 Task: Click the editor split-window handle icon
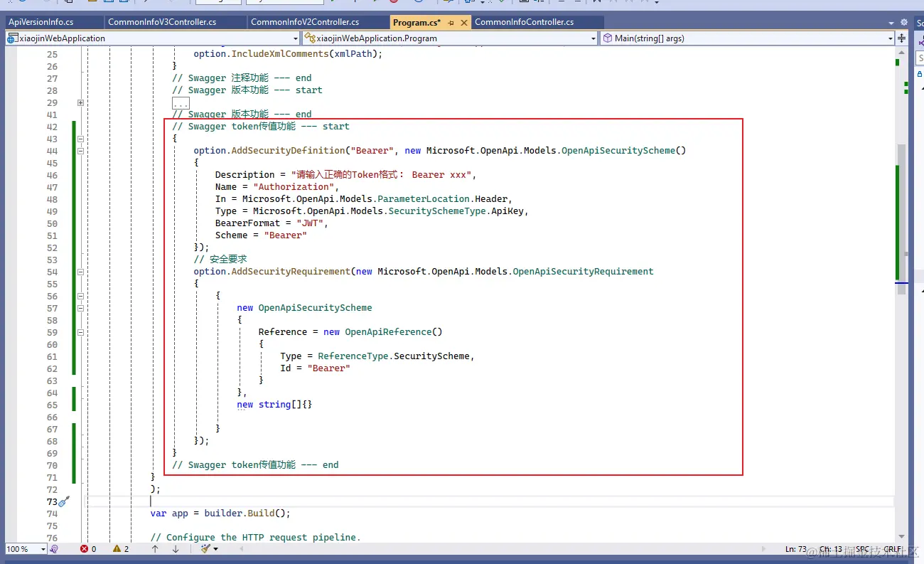click(902, 38)
